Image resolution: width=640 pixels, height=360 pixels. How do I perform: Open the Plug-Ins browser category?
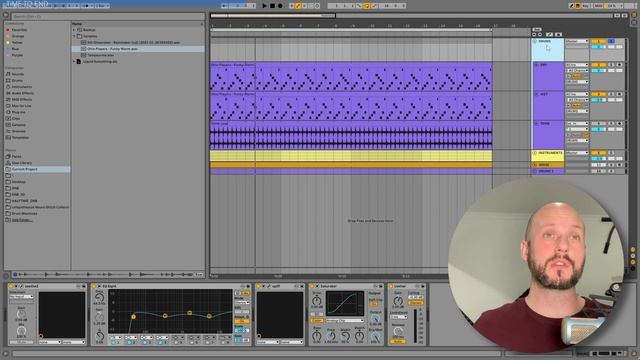point(18,112)
